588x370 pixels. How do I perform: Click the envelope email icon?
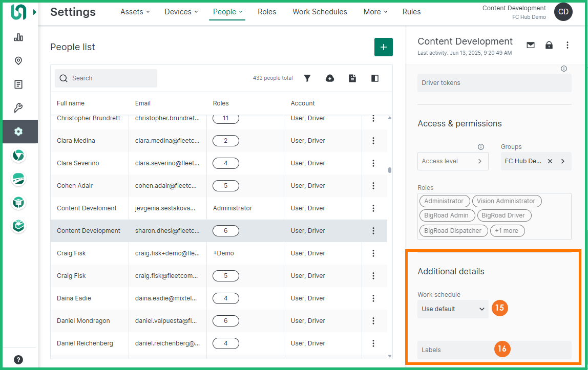pos(531,45)
